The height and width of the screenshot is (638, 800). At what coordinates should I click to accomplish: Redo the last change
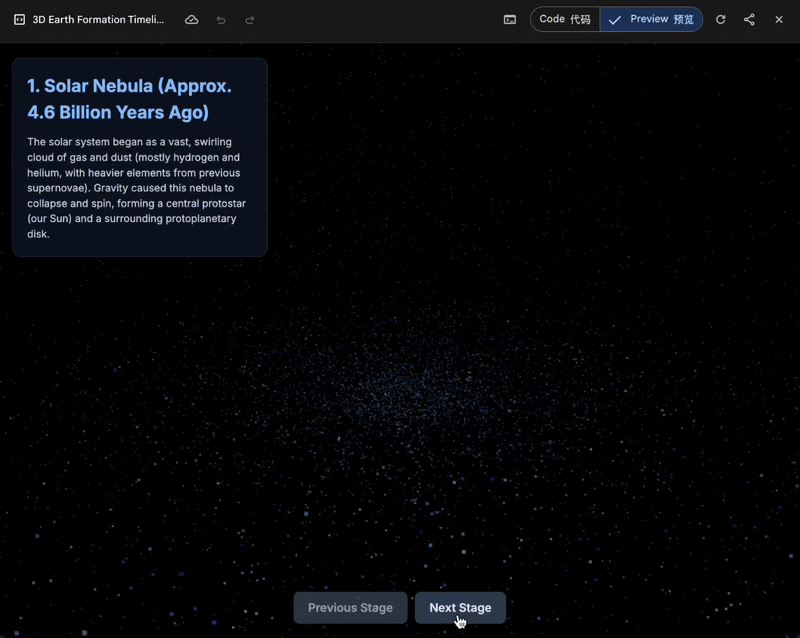point(249,20)
